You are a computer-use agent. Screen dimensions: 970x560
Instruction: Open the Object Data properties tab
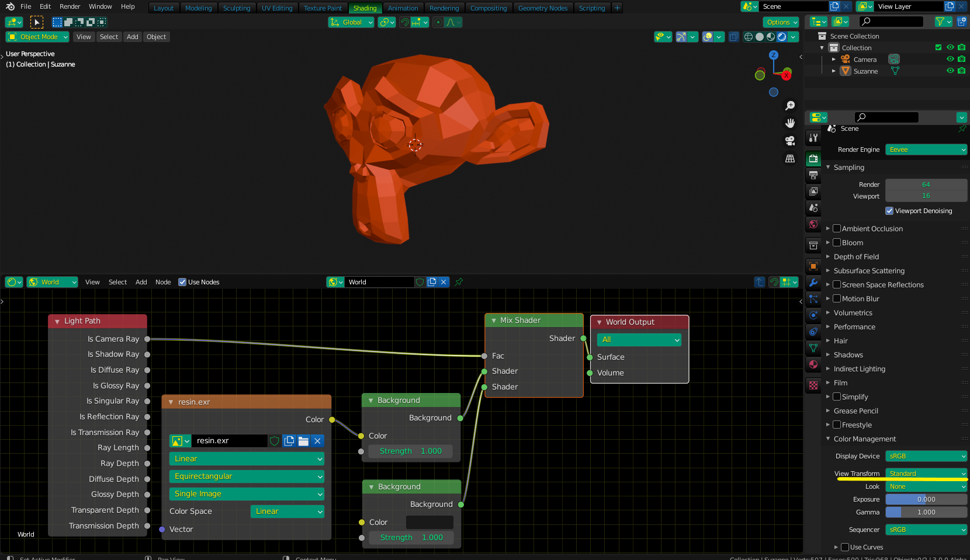click(x=813, y=348)
